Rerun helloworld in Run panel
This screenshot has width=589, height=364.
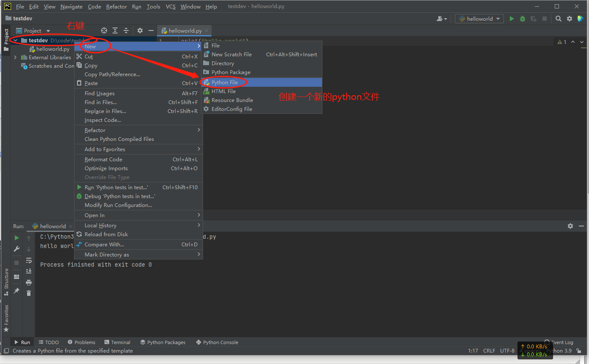17,238
